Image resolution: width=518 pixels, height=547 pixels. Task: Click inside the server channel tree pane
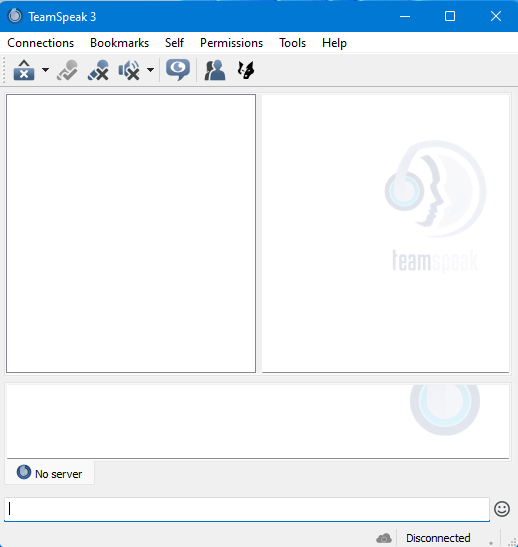[131, 233]
